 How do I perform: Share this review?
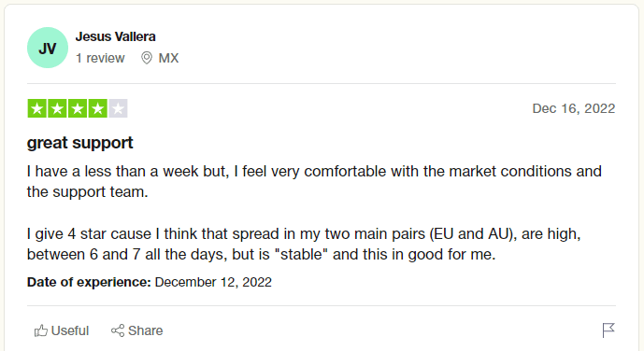tap(136, 330)
